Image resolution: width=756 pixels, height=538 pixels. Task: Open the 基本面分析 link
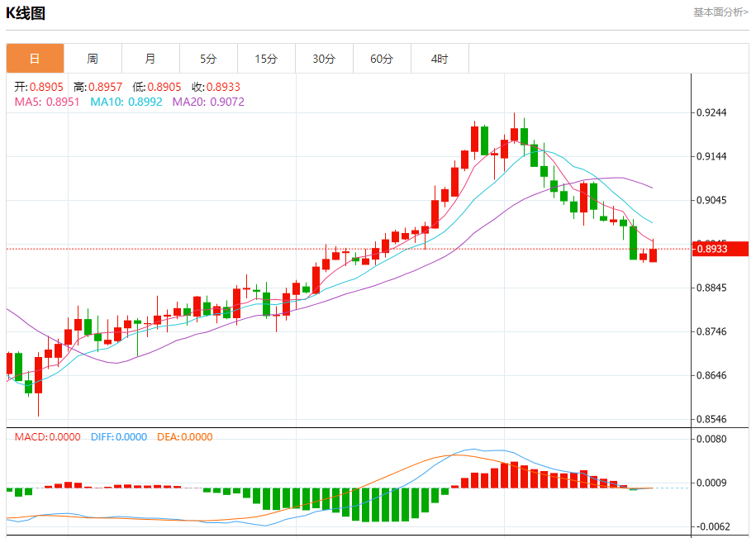coord(720,12)
